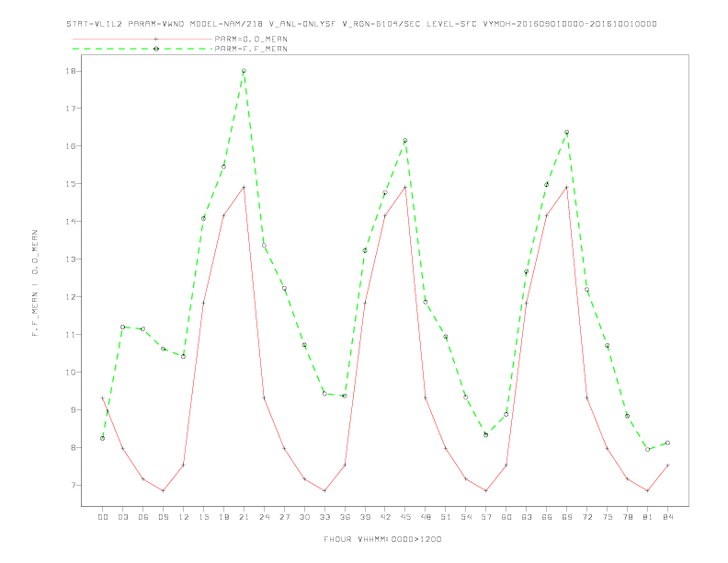Click the x-axis forecast hour label 33
Screen dimensions: 728x563
(x=324, y=517)
